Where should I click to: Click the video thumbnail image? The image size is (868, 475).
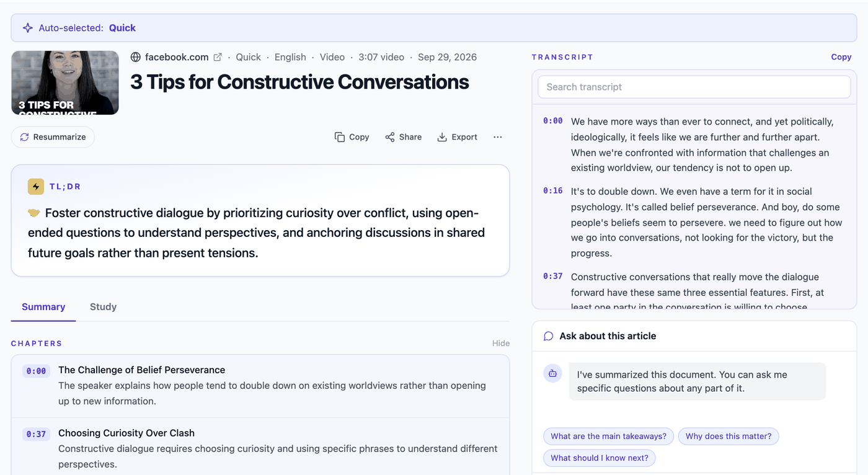pos(65,82)
